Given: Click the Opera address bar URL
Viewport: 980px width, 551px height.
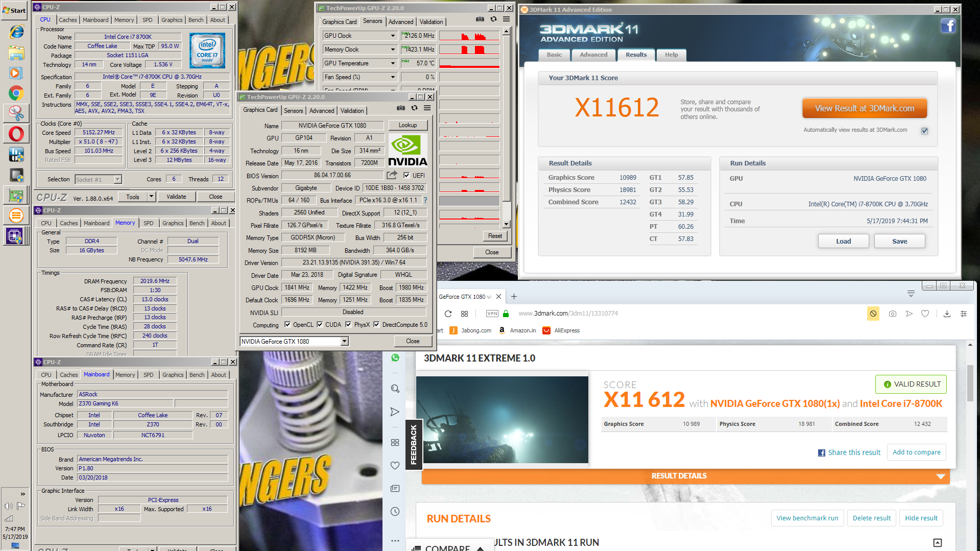Looking at the screenshot, I should pos(568,314).
